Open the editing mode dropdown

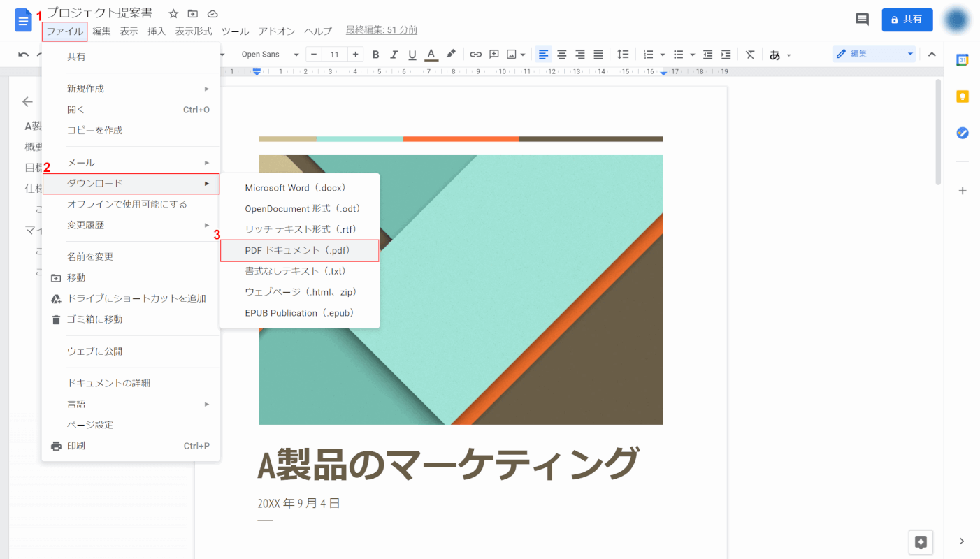[874, 55]
